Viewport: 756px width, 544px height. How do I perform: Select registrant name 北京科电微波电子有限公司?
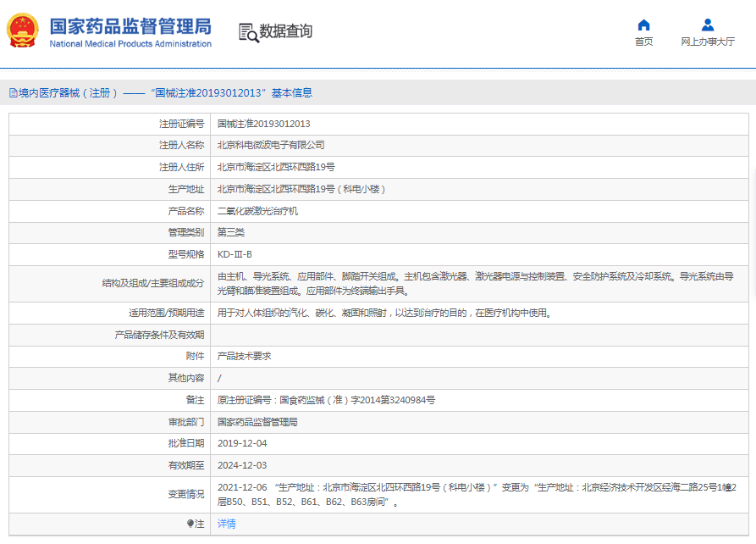[x=271, y=145]
